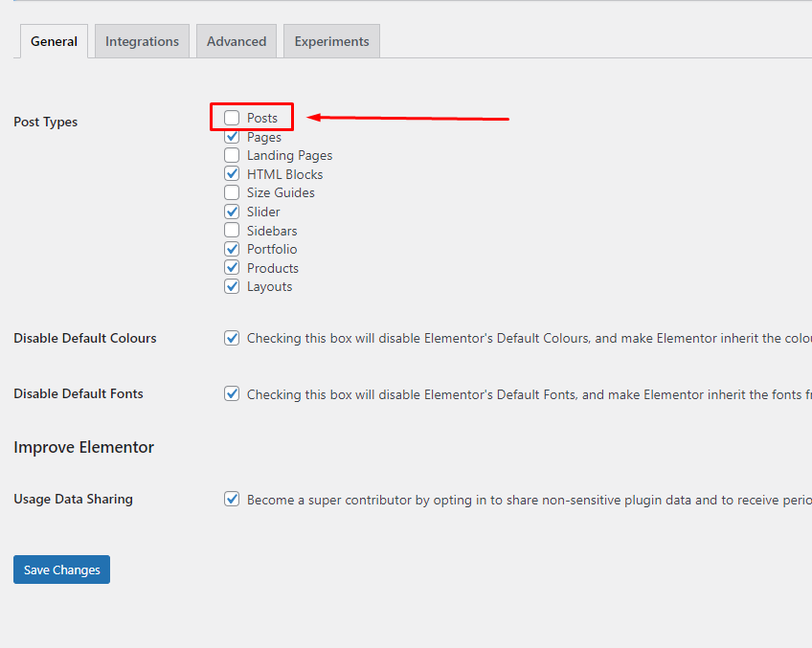The height and width of the screenshot is (648, 812).
Task: Toggle Disable Default Colours checkbox
Action: tap(232, 338)
